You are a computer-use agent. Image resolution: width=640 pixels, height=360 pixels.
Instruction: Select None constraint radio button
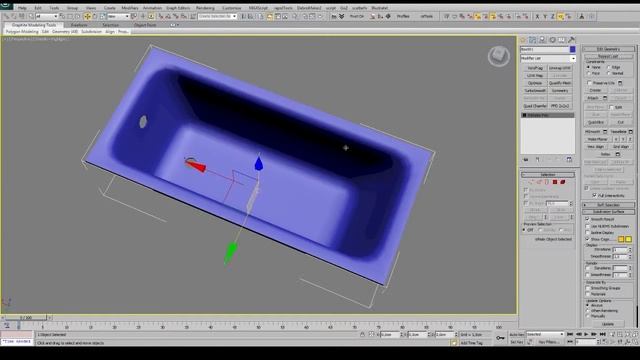pos(588,67)
